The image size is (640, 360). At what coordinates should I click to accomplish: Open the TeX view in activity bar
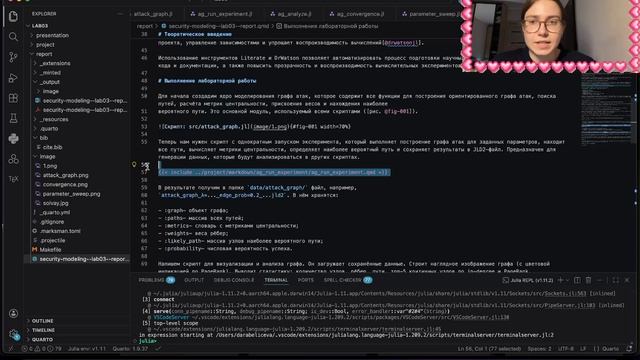pyautogui.click(x=13, y=179)
